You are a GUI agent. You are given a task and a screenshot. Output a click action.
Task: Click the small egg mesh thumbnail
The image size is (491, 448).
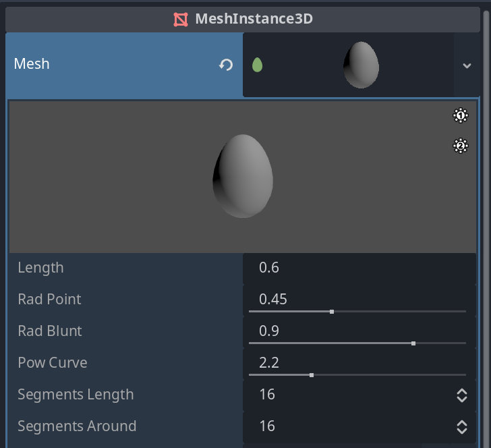click(361, 65)
